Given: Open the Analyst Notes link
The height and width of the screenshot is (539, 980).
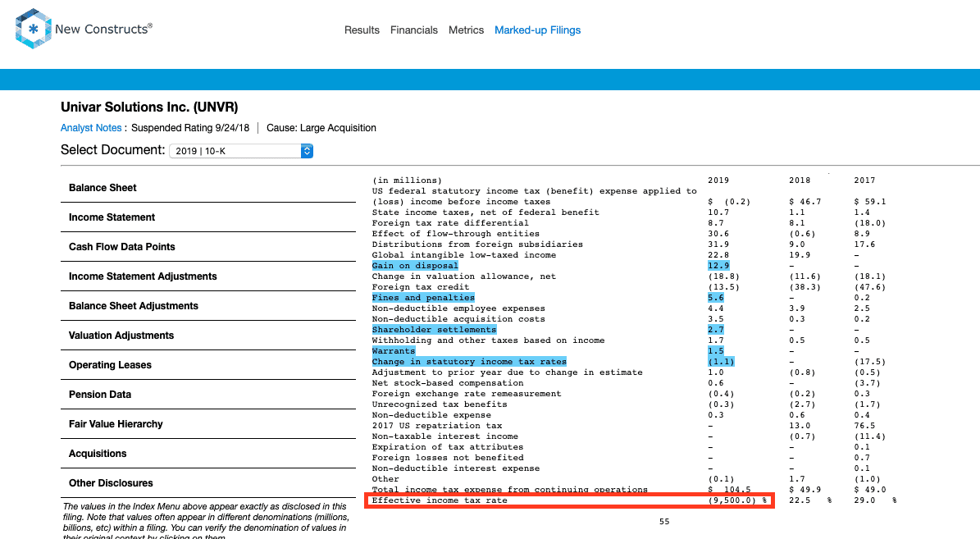Looking at the screenshot, I should (91, 127).
